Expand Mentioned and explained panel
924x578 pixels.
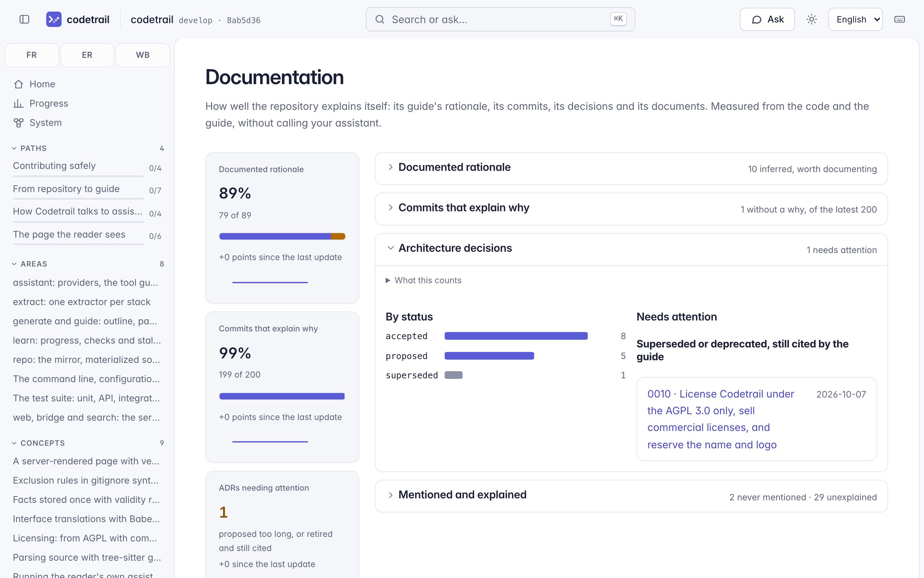point(631,496)
